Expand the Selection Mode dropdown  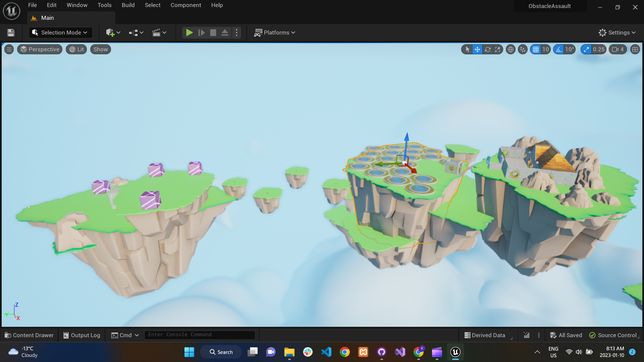point(60,33)
